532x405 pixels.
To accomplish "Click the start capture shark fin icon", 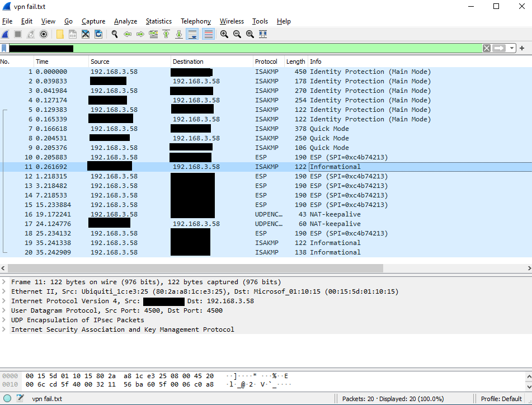I will coord(6,34).
